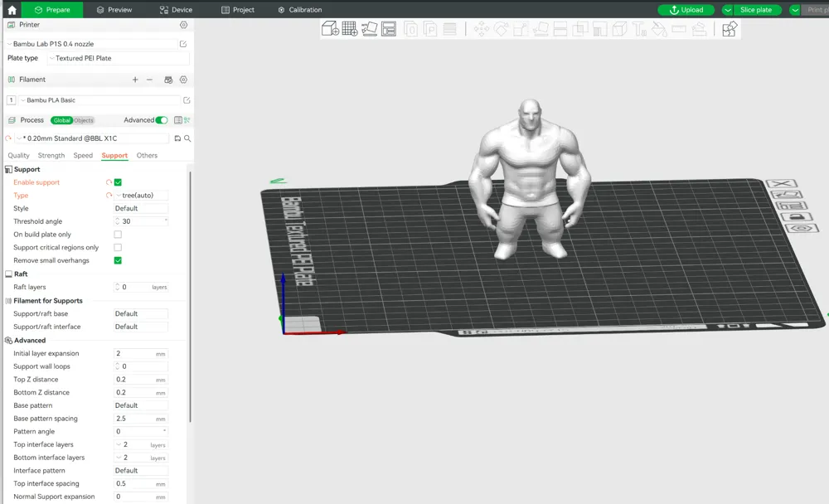Open dropdown arrow beside Slice plate

(x=728, y=10)
